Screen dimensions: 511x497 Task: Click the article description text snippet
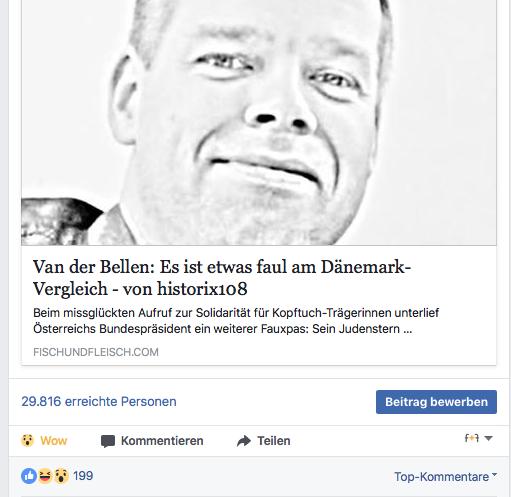point(236,321)
